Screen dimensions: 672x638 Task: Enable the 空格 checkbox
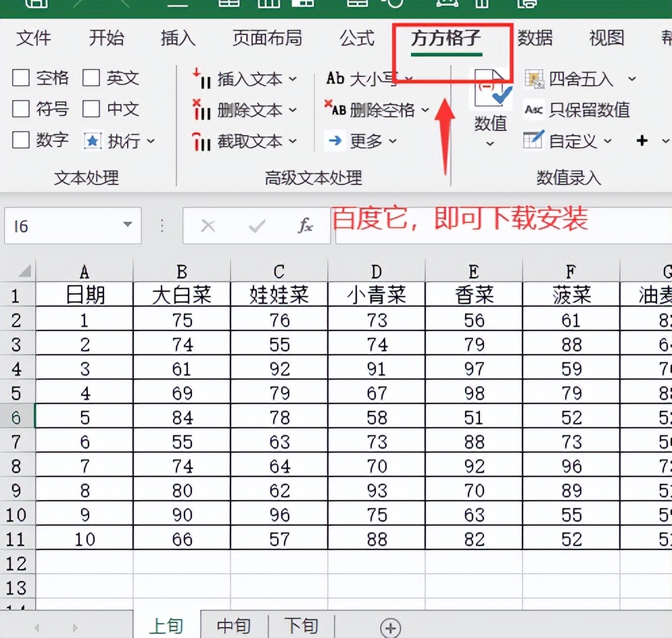21,78
